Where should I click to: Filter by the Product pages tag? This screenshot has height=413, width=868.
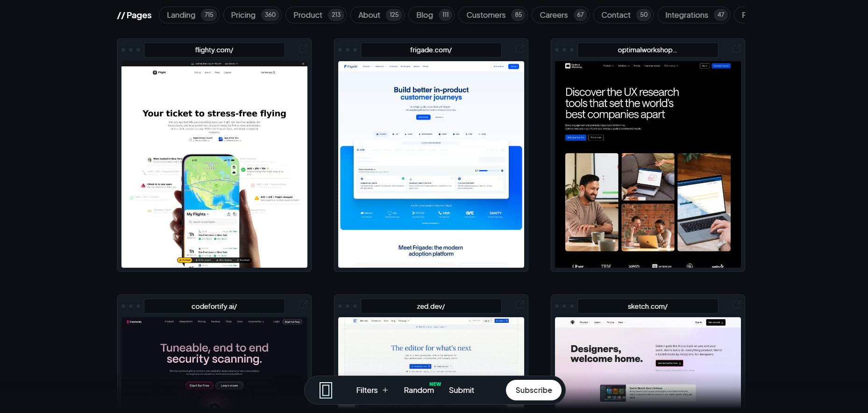coord(316,15)
